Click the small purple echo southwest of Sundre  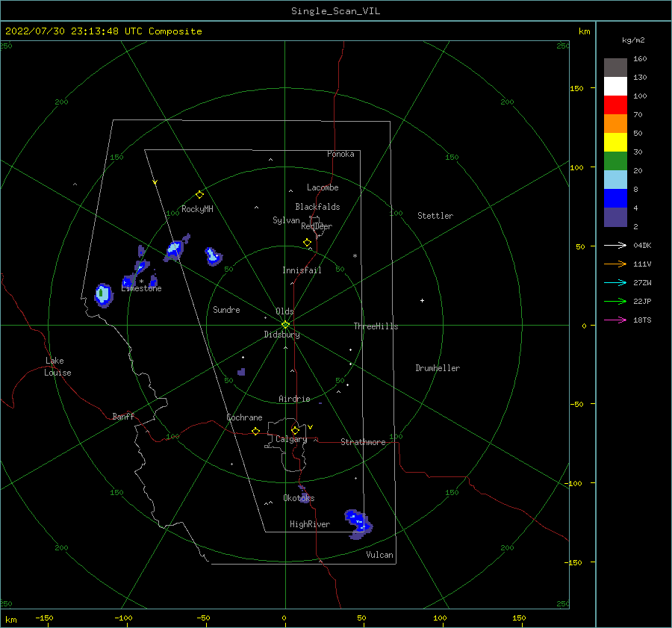[241, 372]
